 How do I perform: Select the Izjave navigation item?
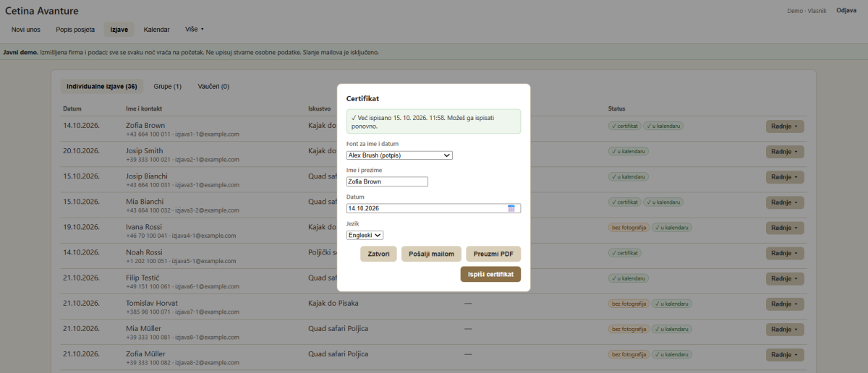[119, 30]
